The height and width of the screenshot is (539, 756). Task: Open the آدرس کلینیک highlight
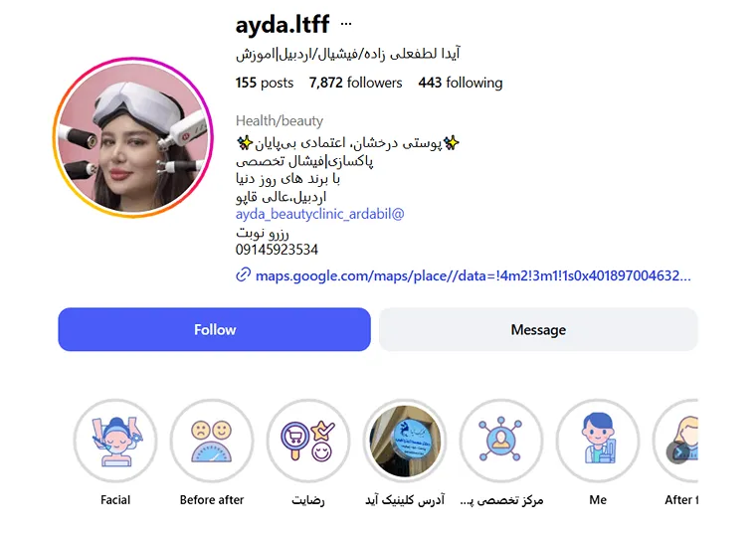point(405,441)
